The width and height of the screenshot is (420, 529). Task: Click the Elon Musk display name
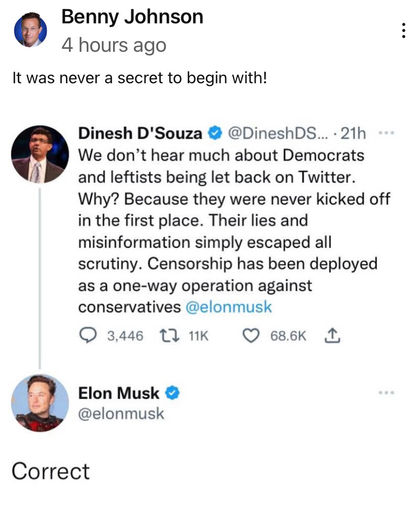[119, 393]
